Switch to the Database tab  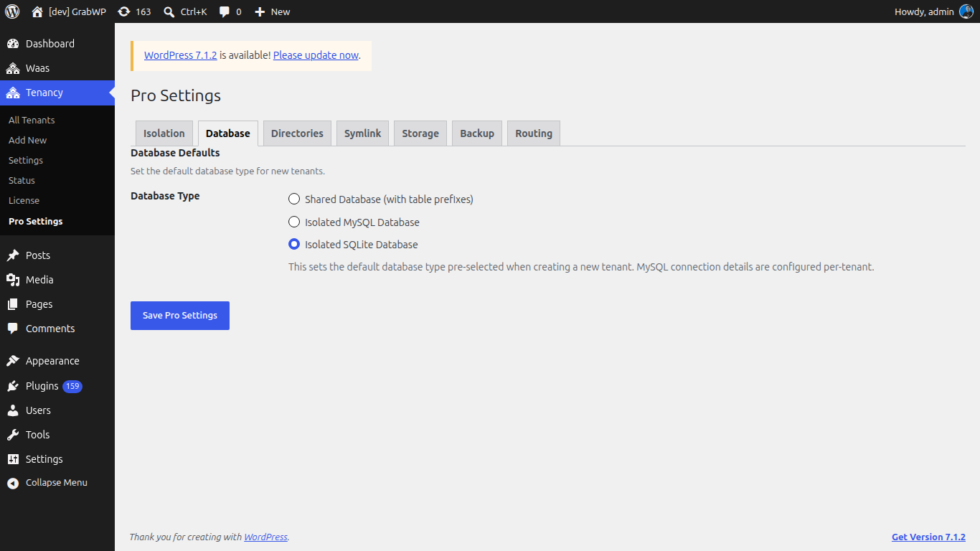(x=228, y=133)
